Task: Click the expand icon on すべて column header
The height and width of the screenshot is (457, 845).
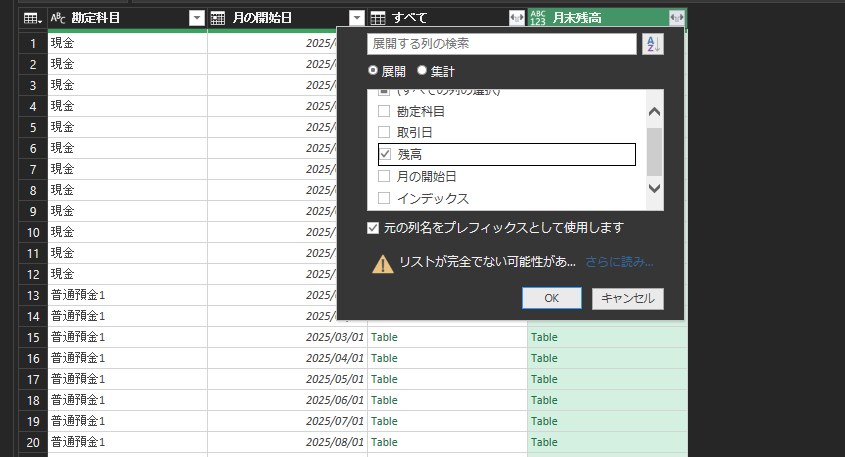Action: [516, 18]
